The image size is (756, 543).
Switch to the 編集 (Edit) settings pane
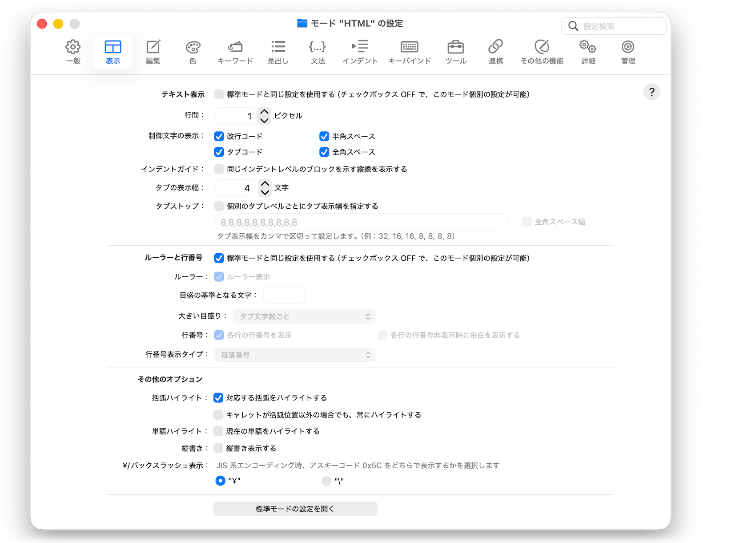(x=153, y=52)
